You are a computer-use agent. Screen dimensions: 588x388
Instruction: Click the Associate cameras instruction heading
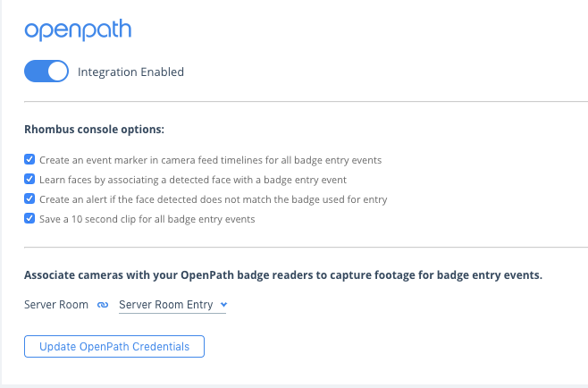[283, 275]
